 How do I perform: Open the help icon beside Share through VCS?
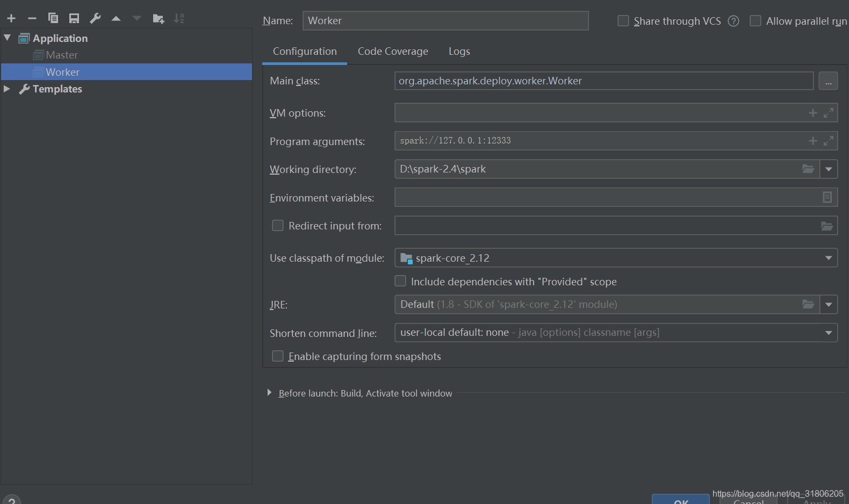pos(733,21)
